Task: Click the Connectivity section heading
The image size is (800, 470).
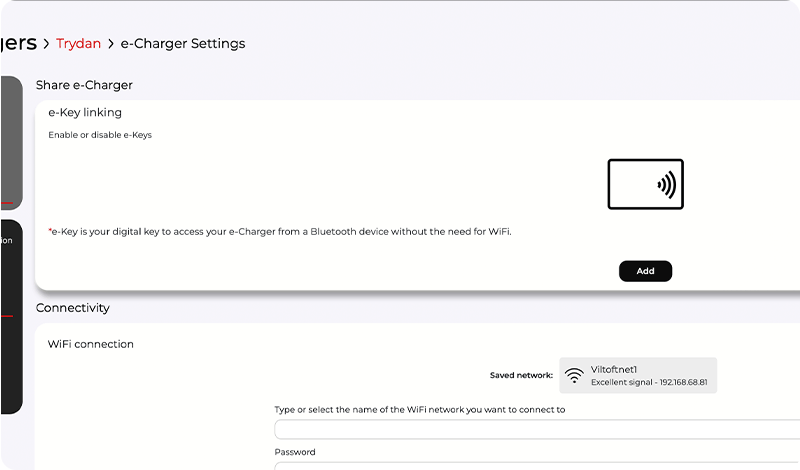Action: (73, 308)
